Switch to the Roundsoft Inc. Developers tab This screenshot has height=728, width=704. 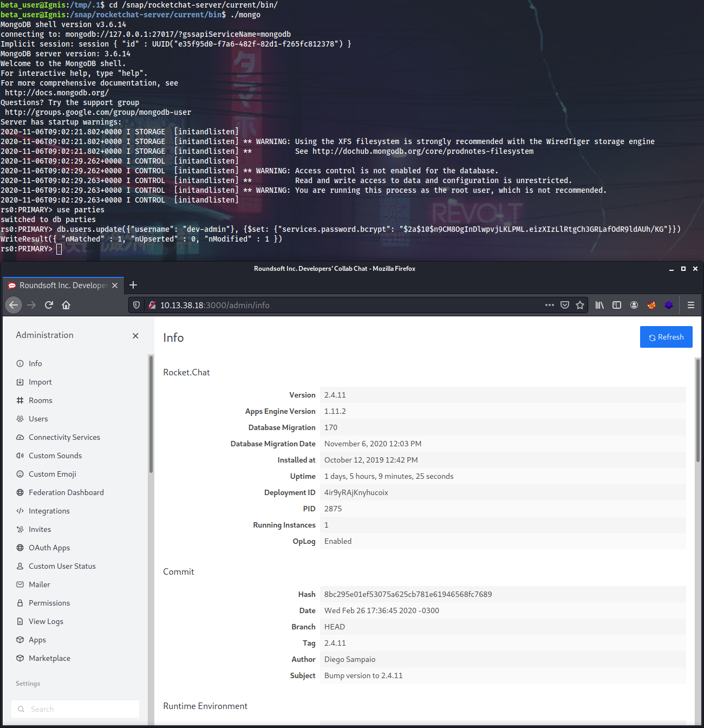60,285
